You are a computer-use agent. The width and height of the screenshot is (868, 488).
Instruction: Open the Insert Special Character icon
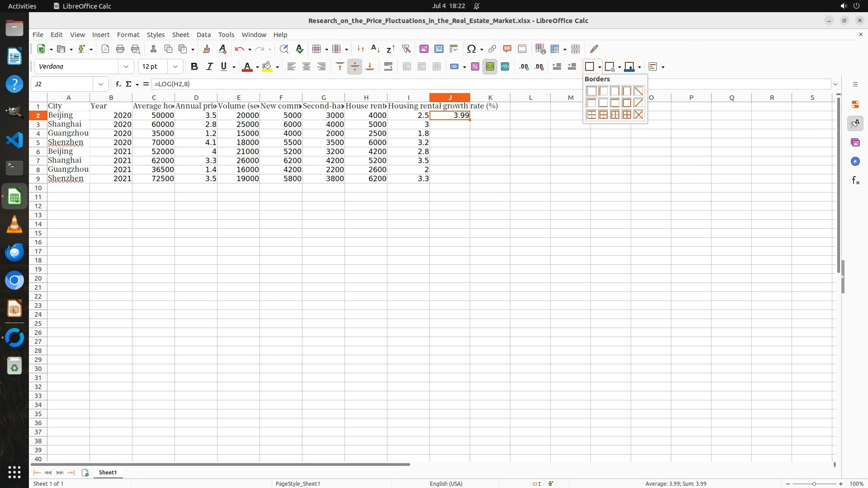point(472,49)
